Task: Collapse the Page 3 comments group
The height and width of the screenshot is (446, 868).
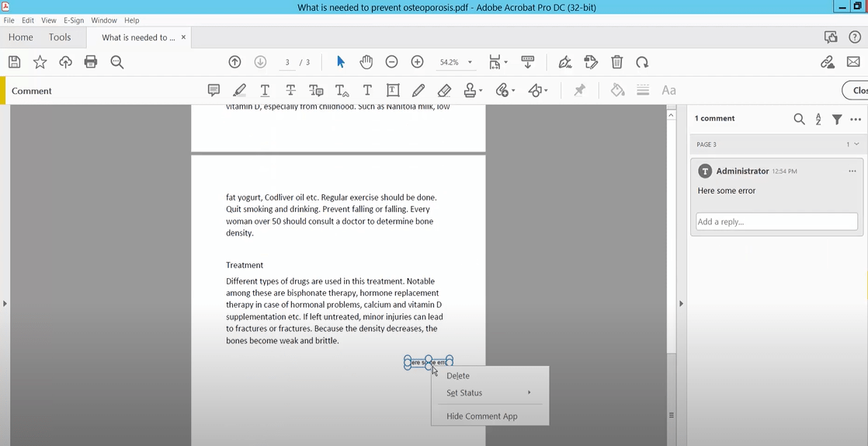Action: [x=856, y=145]
